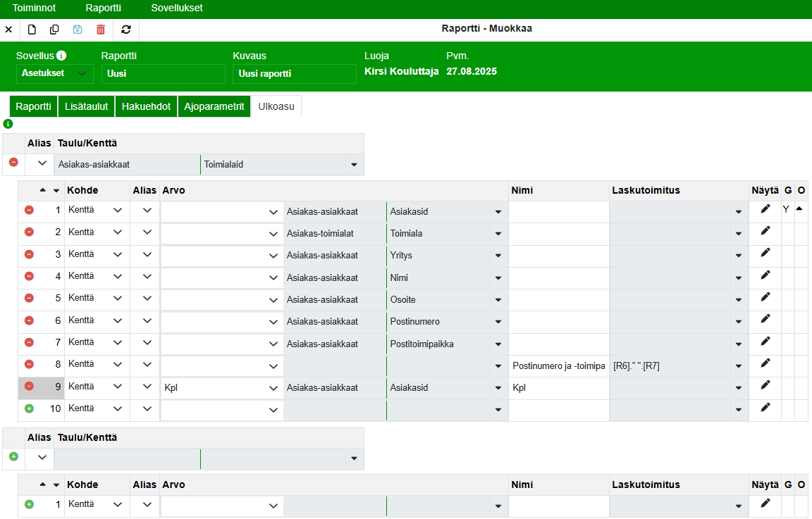Open Toimialaid field dropdown arrow
Viewport: 812px width, 519px height.
(x=353, y=165)
